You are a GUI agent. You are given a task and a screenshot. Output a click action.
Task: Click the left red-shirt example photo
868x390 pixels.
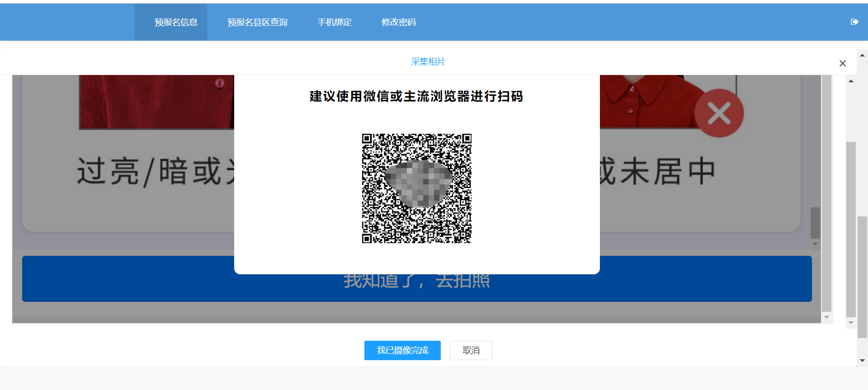tap(156, 102)
